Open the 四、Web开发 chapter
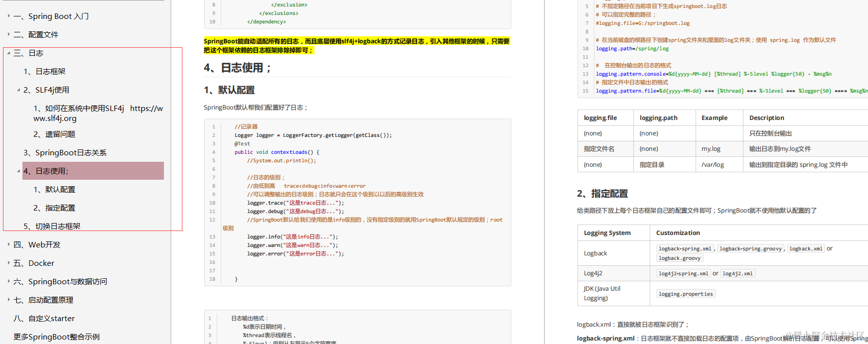 point(37,244)
